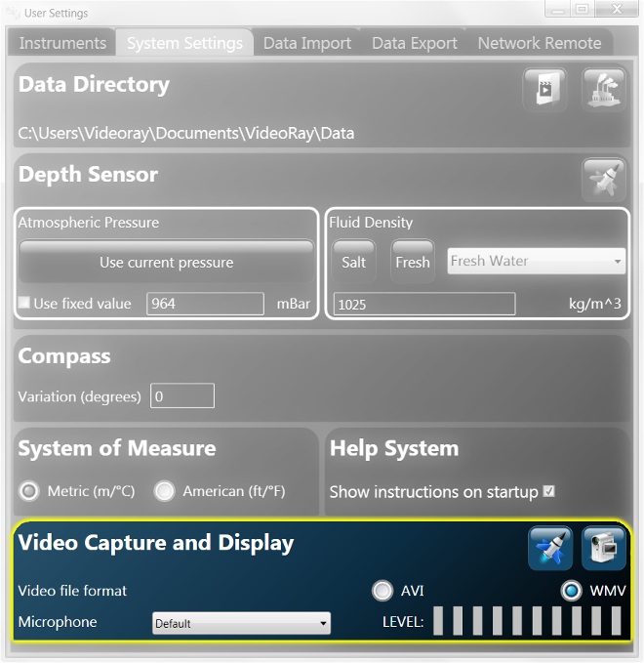The width and height of the screenshot is (644, 663).
Task: Open the Network Remote tab
Action: pyautogui.click(x=540, y=43)
